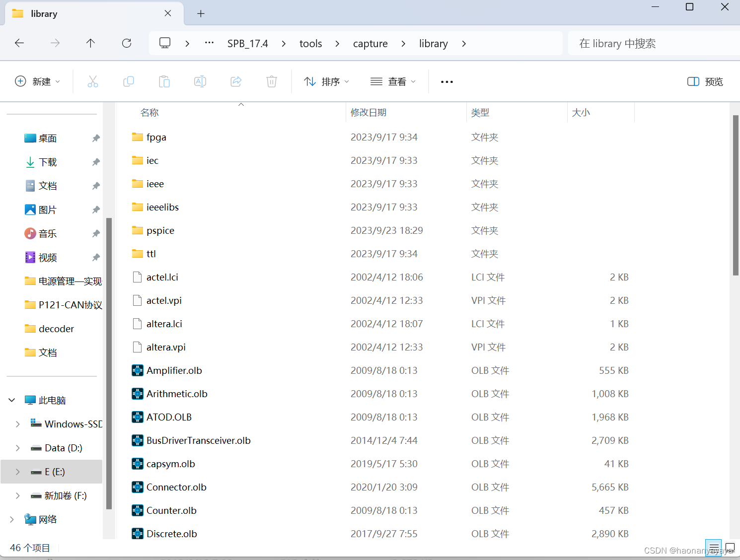Switch to details view from status bar
Screen dimensions: 740x560
[714, 548]
